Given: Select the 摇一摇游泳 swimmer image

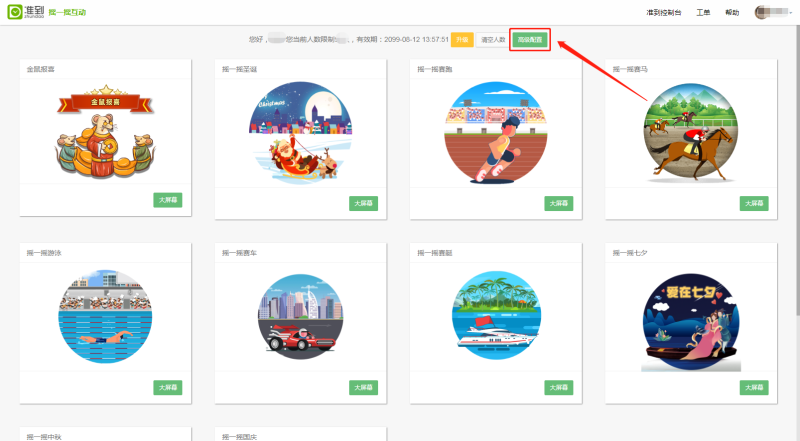Looking at the screenshot, I should pyautogui.click(x=105, y=316).
